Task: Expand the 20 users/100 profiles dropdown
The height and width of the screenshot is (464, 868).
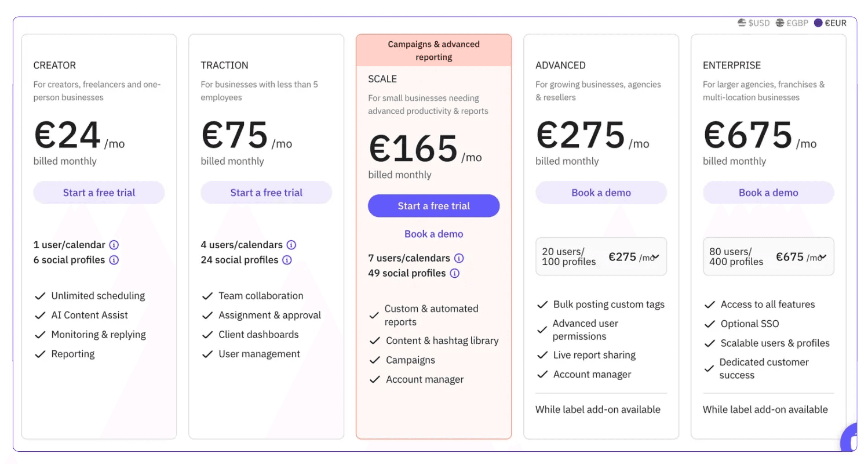Action: [601, 256]
